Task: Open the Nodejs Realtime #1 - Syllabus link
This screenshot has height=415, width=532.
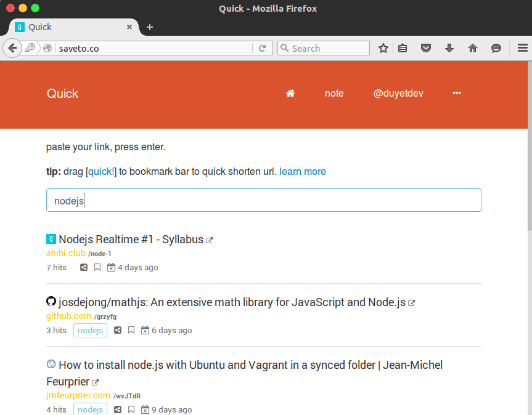Action: [x=131, y=240]
